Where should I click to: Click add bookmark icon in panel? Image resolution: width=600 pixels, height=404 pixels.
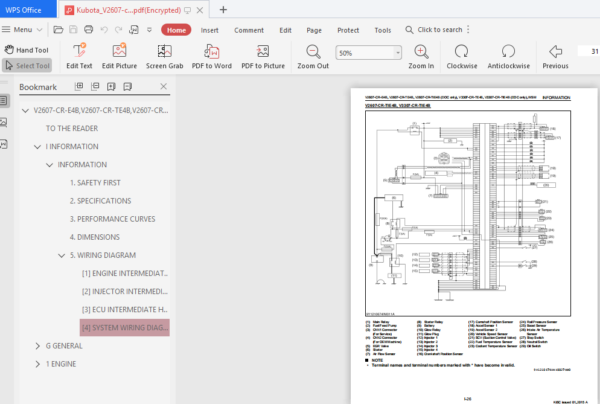coord(111,86)
